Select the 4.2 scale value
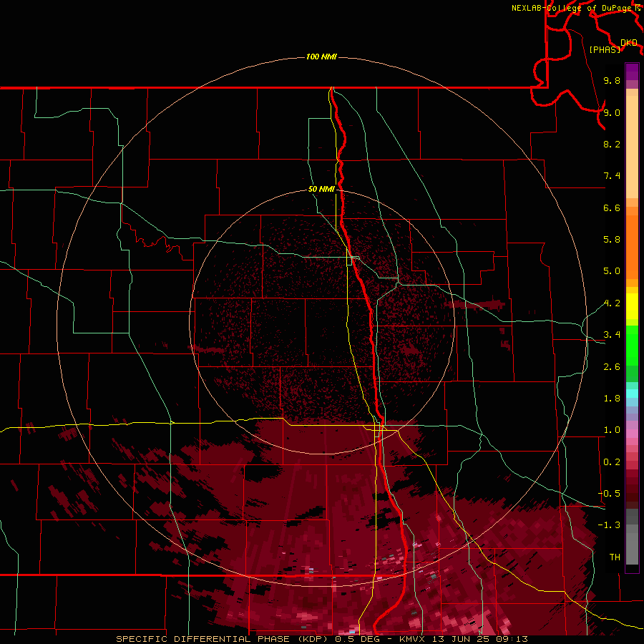The height and width of the screenshot is (644, 644). tap(612, 303)
